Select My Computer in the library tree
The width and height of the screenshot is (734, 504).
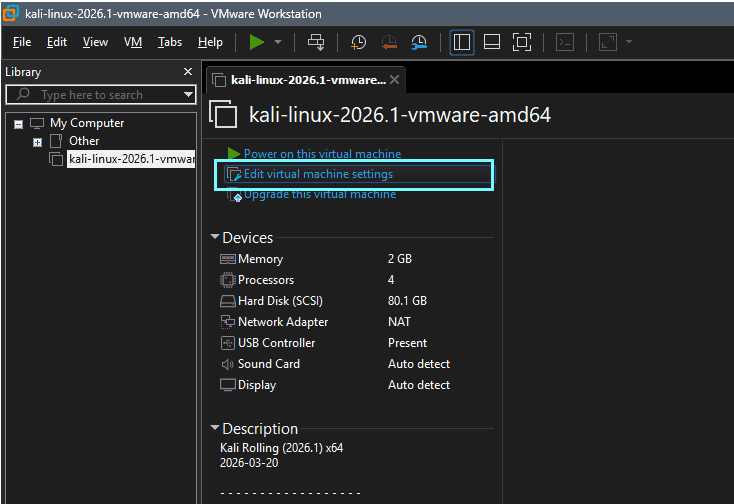[87, 123]
